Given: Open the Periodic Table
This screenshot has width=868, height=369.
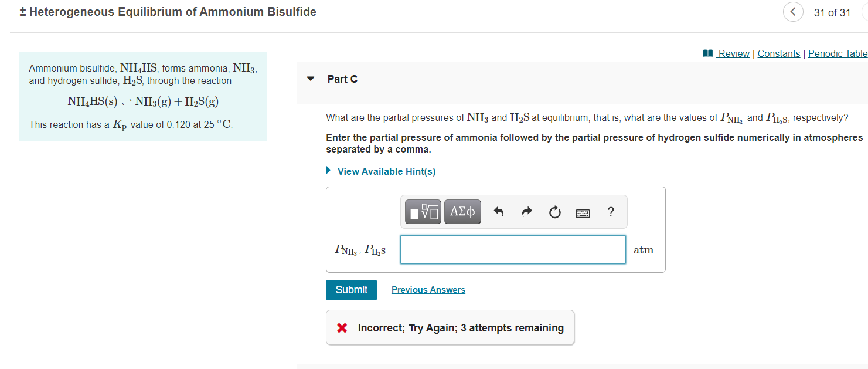Looking at the screenshot, I should point(838,53).
